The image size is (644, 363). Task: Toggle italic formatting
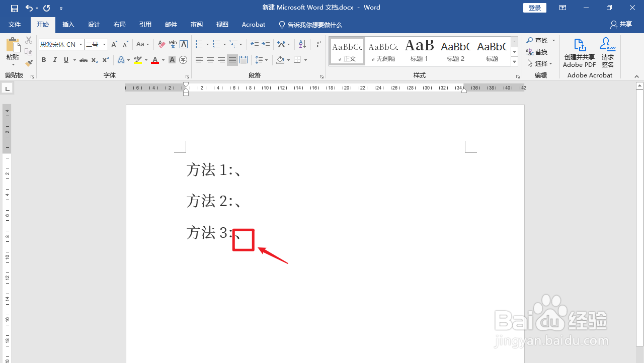tap(55, 60)
